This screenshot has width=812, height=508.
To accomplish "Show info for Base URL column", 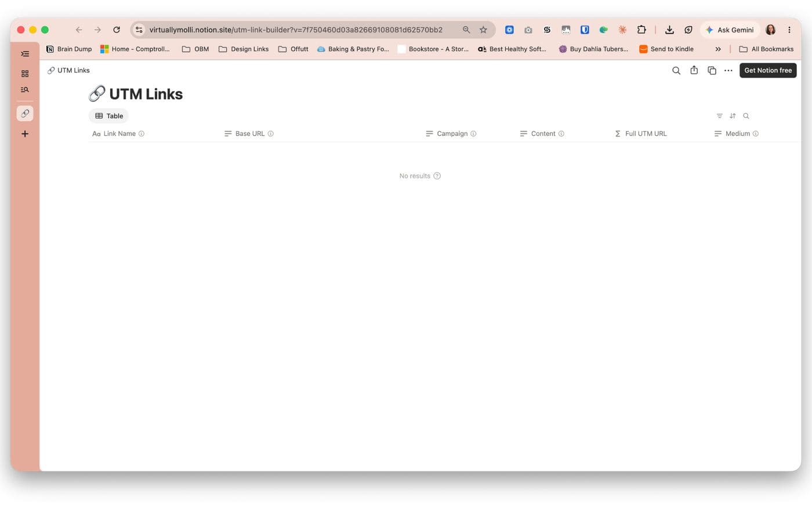I will 271,134.
